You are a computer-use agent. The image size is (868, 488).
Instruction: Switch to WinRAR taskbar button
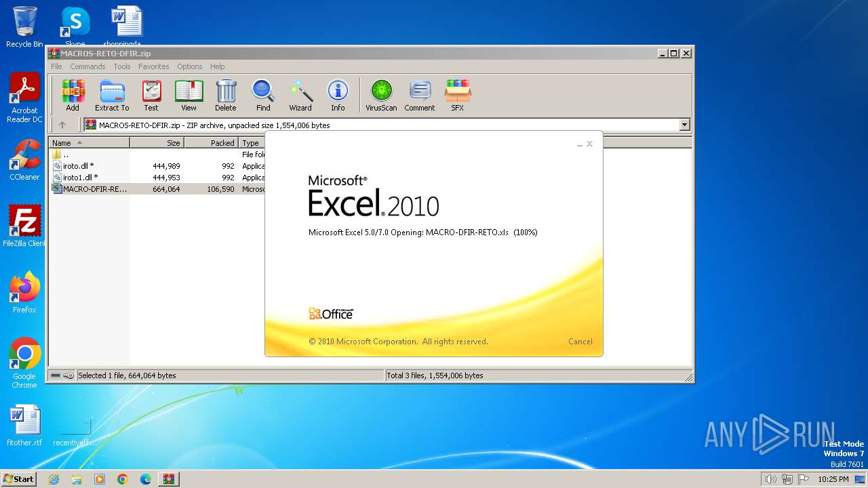coord(169,479)
